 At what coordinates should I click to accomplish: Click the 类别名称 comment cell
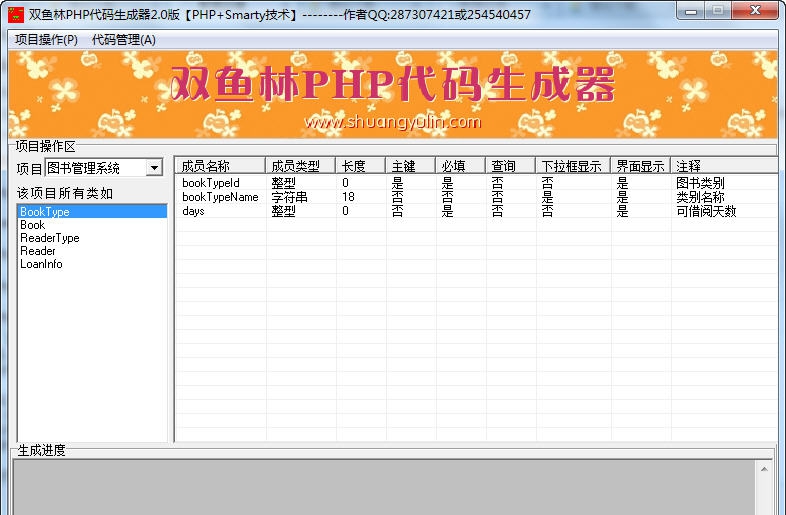(x=700, y=197)
